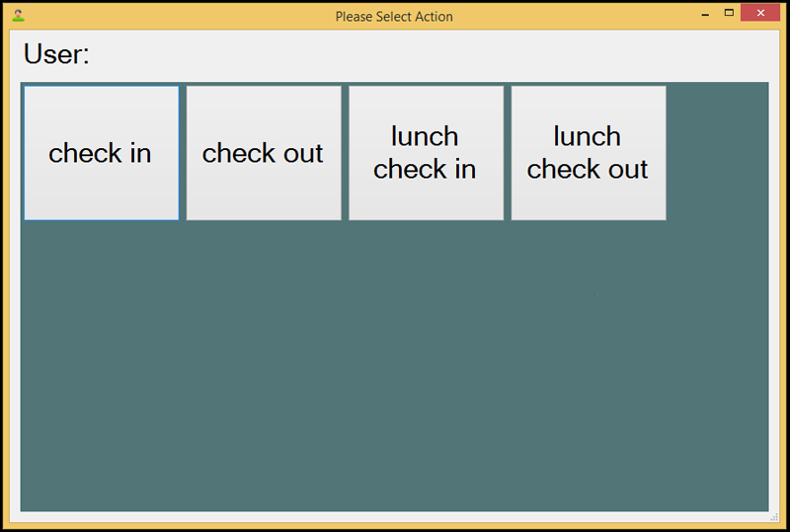Click the teal space right of lunch check out
The height and width of the screenshot is (532, 790).
[718, 153]
